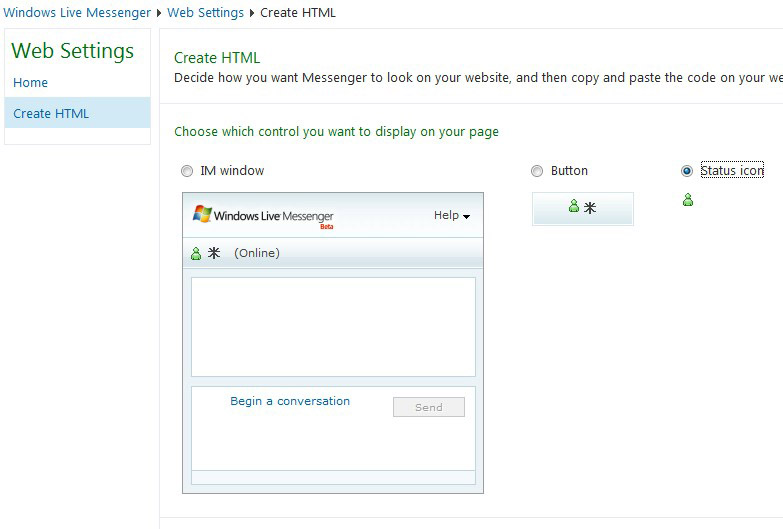The image size is (783, 529).
Task: Click the Web Settings sidebar heading
Action: (x=72, y=50)
